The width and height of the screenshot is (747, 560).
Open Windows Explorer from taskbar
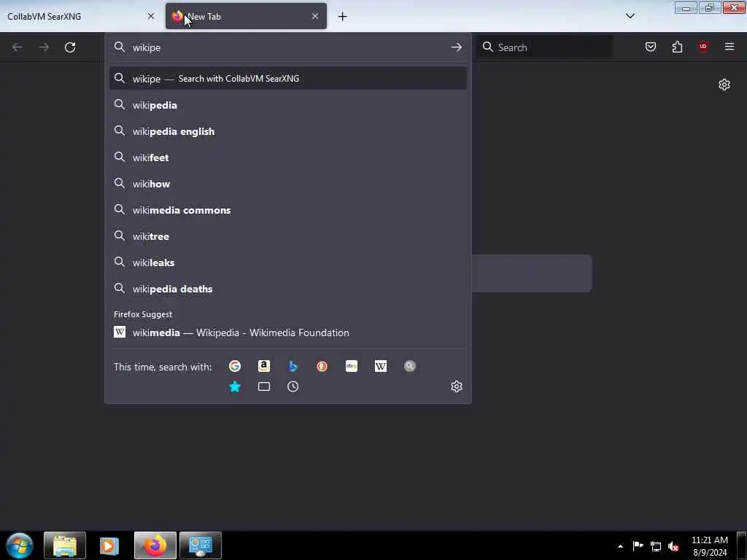click(x=65, y=545)
